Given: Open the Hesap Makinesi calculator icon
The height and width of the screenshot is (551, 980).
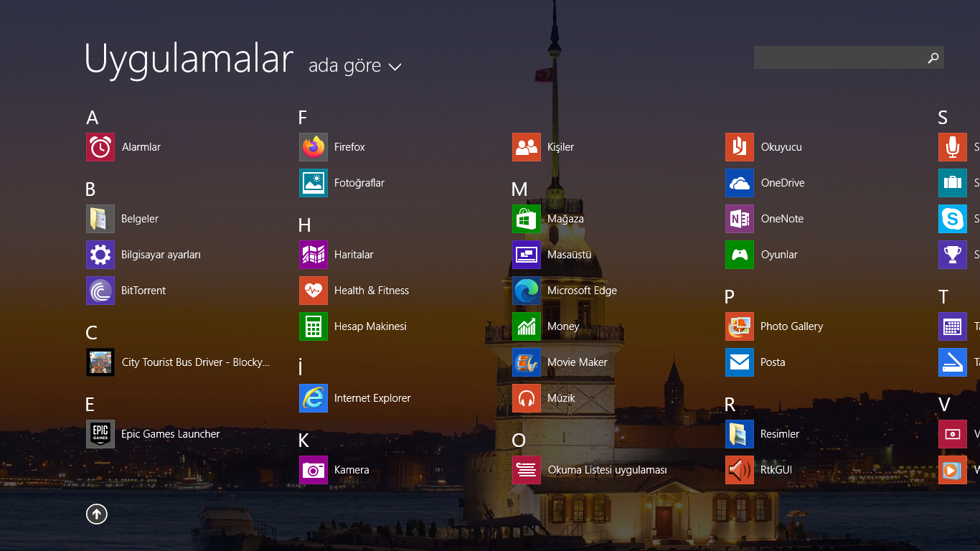Looking at the screenshot, I should point(314,326).
